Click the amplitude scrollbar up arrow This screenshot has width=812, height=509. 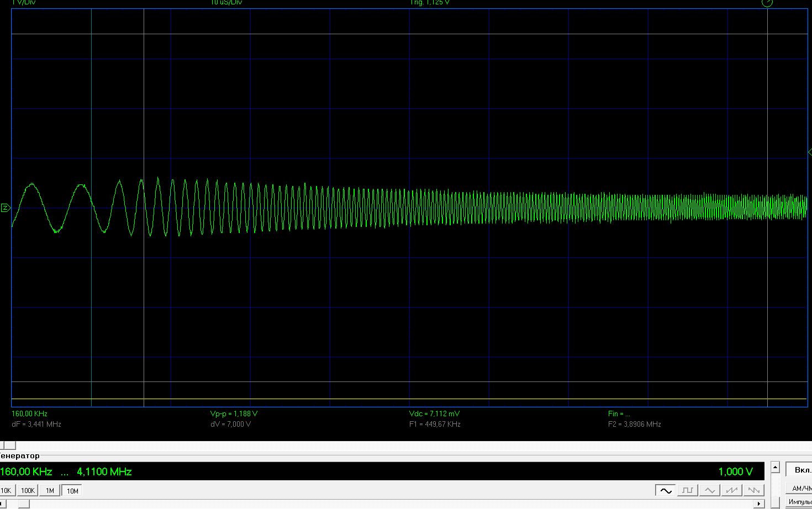tap(775, 468)
